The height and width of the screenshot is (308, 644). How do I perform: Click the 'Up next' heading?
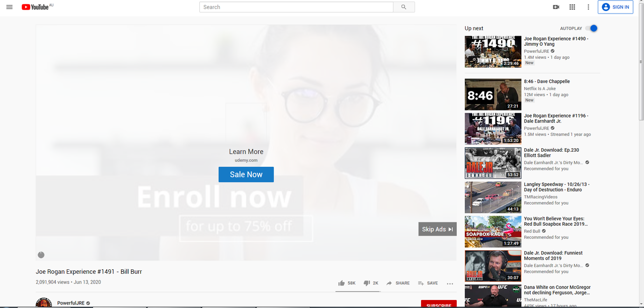pos(474,29)
